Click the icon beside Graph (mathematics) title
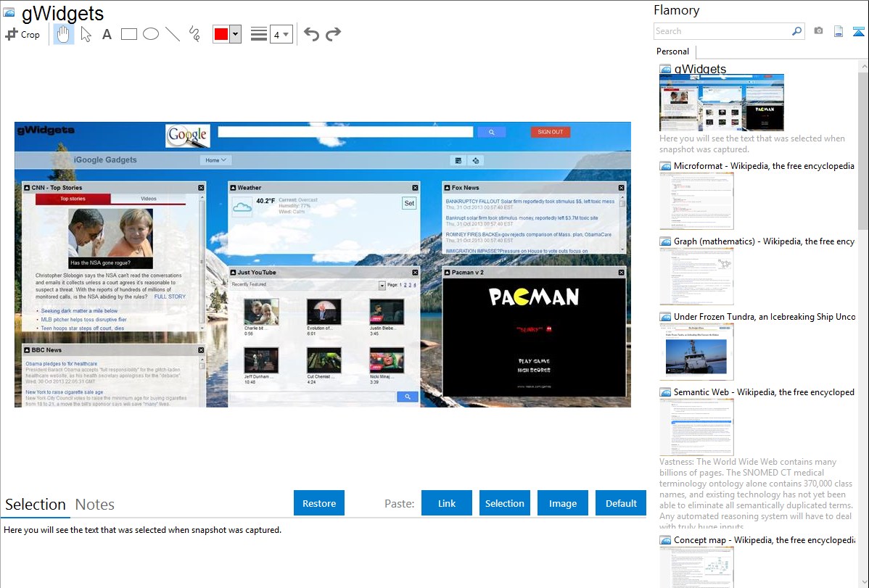The width and height of the screenshot is (869, 588). (x=665, y=241)
